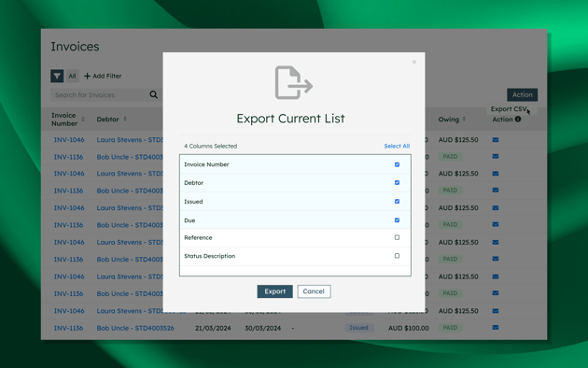Click the info icon beside Action column header
Viewport: 588px width, 368px height.
(x=518, y=119)
